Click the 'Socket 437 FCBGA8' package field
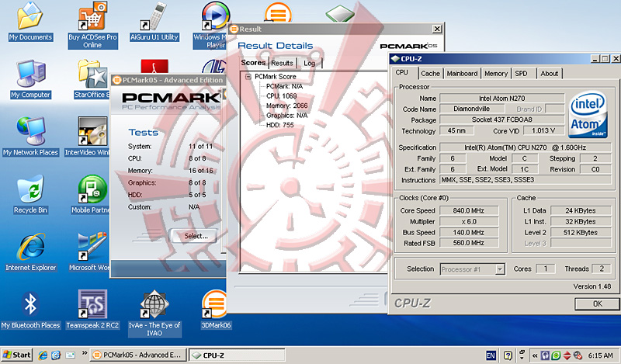Screen dimensions: 621x364 point(501,120)
